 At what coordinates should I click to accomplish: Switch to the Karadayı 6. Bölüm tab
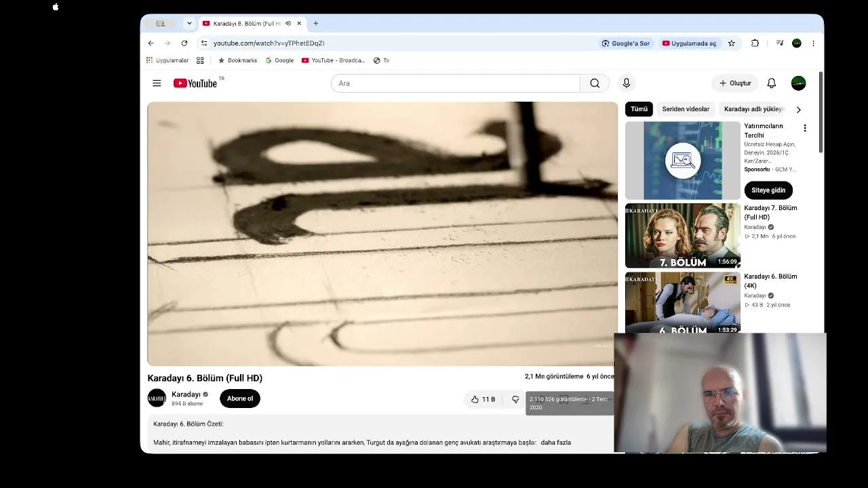[x=247, y=23]
